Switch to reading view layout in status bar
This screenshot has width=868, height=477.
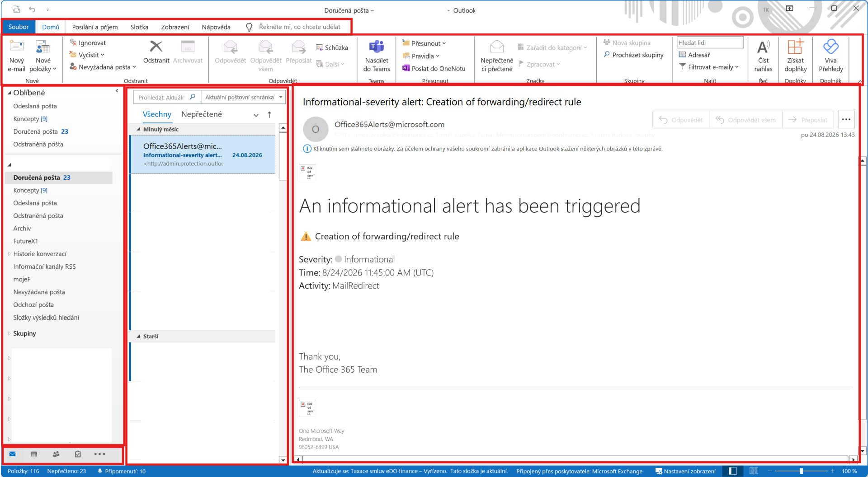click(754, 471)
